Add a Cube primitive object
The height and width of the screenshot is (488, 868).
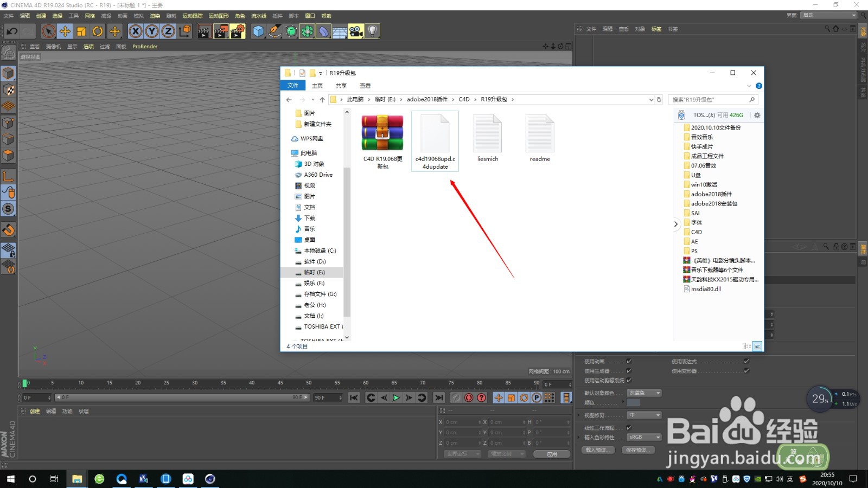point(259,31)
